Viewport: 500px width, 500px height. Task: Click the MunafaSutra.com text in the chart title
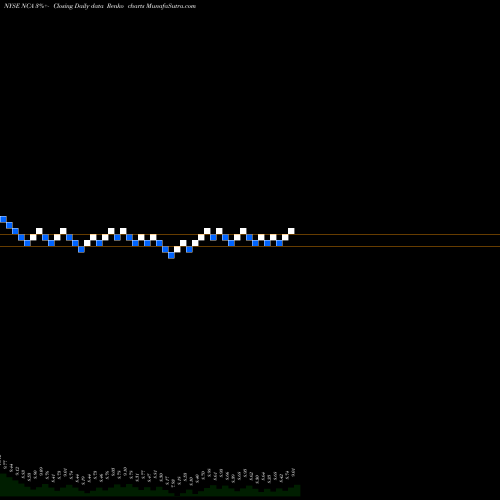(x=171, y=6)
